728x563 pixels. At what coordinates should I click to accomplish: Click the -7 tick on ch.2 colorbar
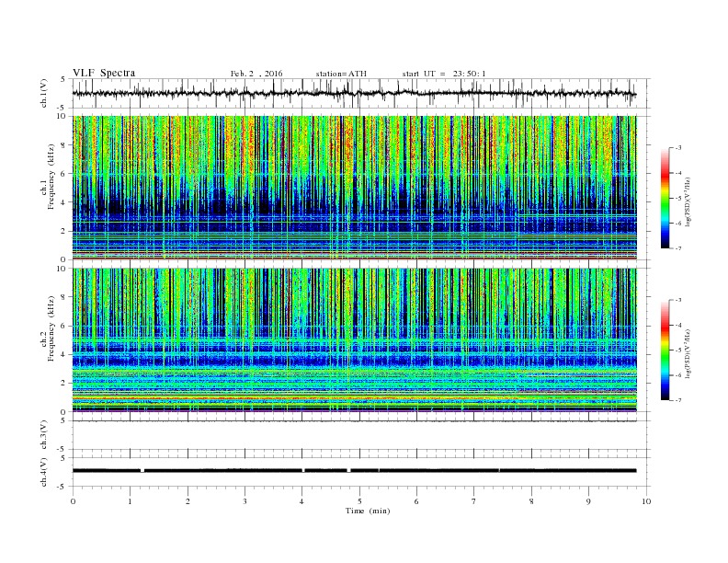point(678,400)
